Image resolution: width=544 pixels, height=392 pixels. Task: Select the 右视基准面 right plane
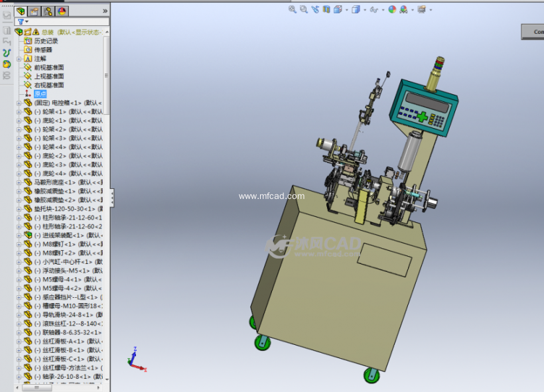49,85
